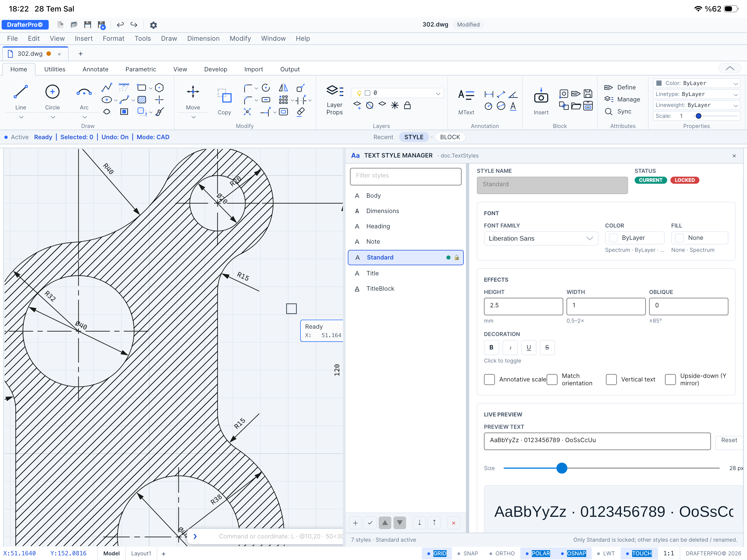Viewport: 747px width, 560px height.
Task: Select the Rotate tool
Action: click(x=266, y=87)
